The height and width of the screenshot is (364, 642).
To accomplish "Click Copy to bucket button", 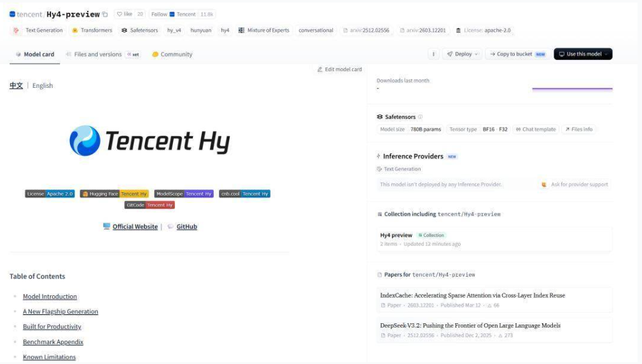I will point(517,54).
